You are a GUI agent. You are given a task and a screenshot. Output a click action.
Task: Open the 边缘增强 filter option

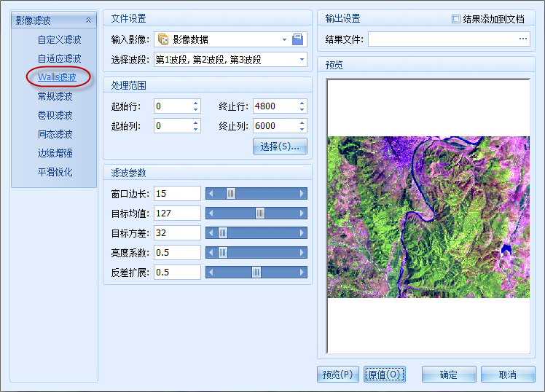pos(55,153)
